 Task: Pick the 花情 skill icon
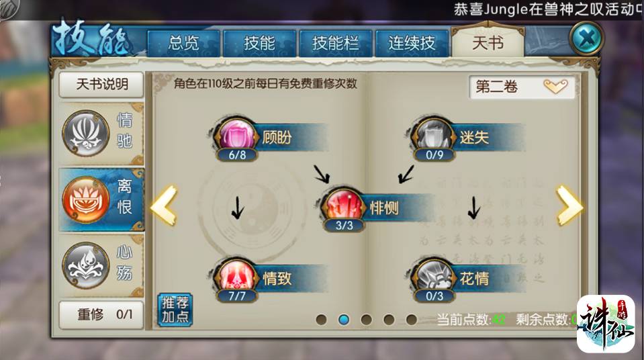pyautogui.click(x=434, y=277)
